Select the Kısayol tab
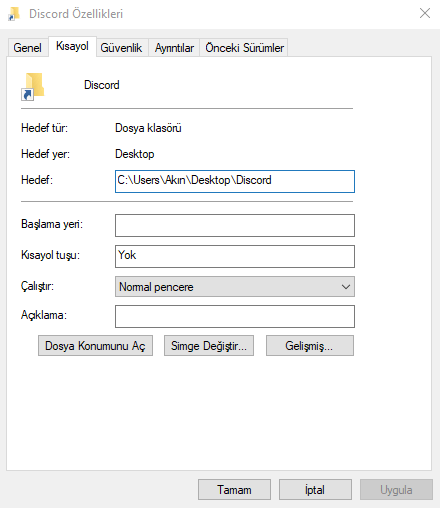The image size is (440, 508). (x=72, y=46)
